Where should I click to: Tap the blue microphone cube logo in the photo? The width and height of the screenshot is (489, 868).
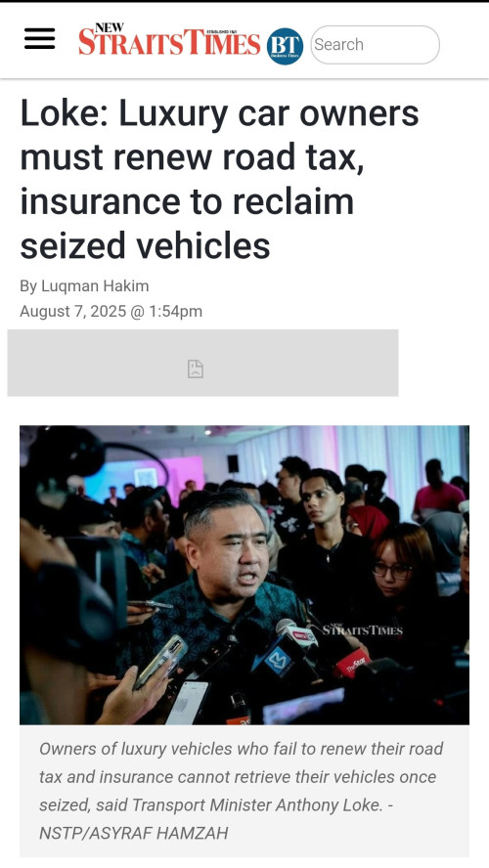pos(278,660)
